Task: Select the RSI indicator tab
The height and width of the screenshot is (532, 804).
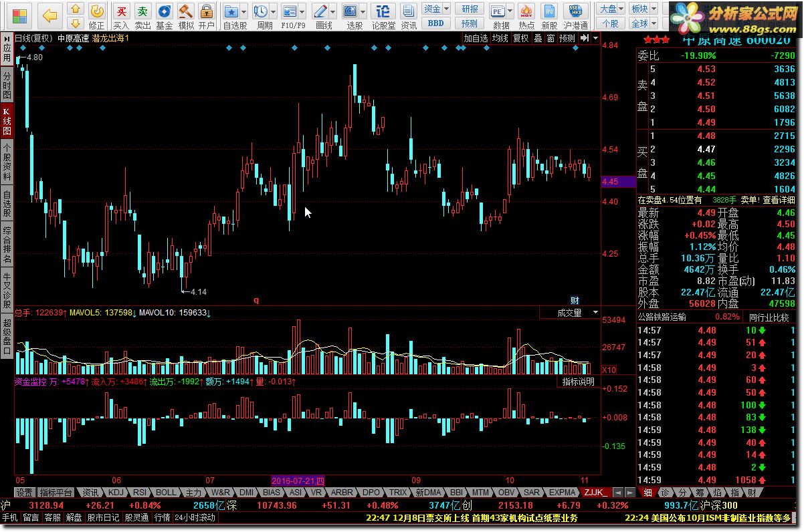Action: tap(140, 492)
